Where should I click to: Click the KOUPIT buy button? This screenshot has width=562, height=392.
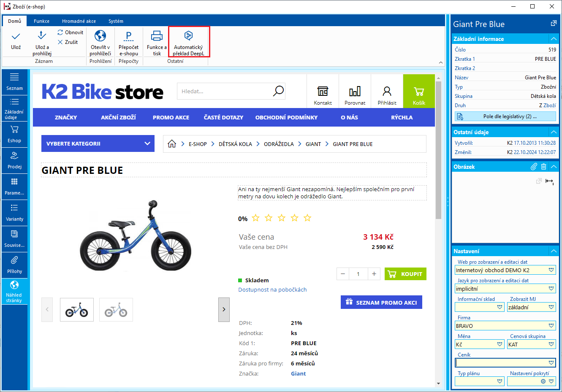click(406, 274)
